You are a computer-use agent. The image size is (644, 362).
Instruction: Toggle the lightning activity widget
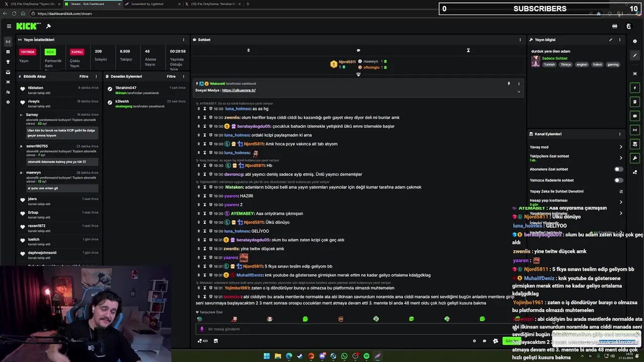635,88
